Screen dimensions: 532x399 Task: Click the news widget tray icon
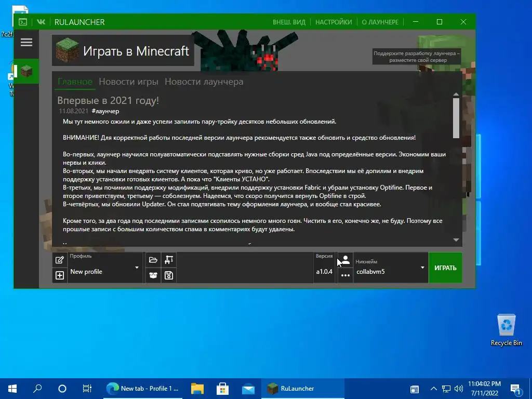click(414, 389)
